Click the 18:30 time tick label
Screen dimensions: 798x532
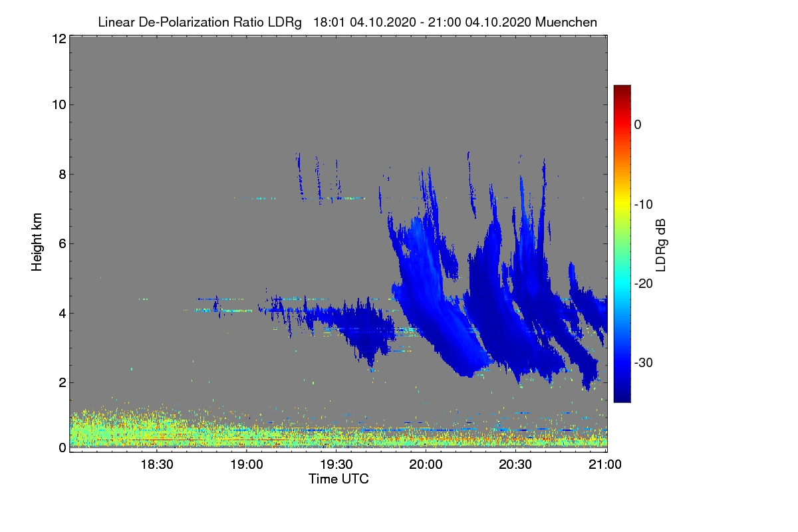click(158, 465)
